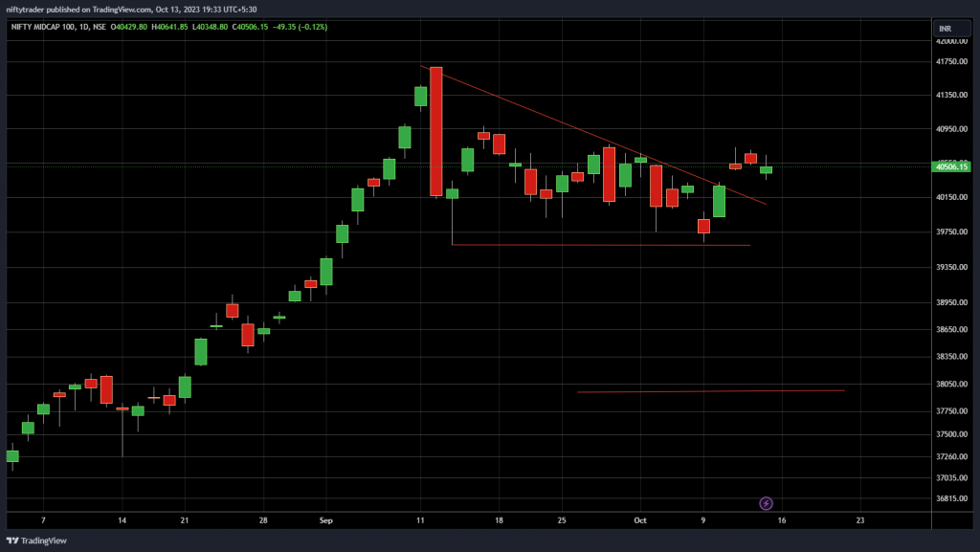Select the 39750.00 price axis label
The image size is (980, 552).
click(951, 232)
